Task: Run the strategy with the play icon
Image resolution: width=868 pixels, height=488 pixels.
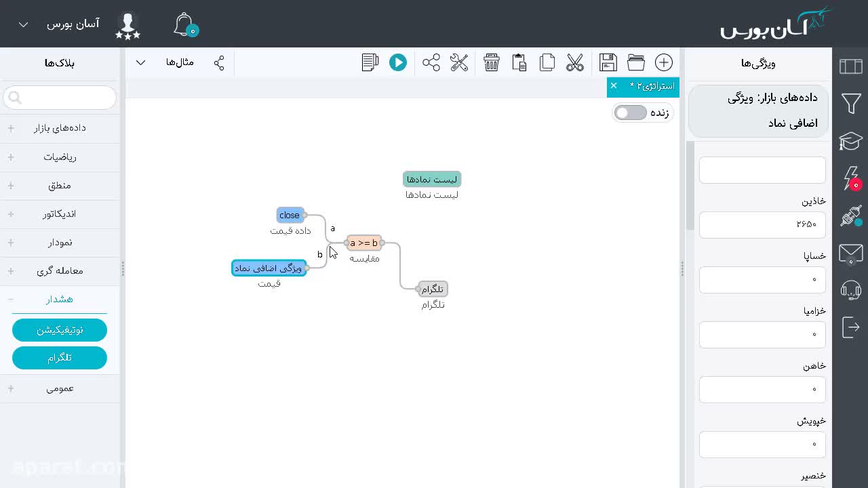Action: click(x=398, y=62)
